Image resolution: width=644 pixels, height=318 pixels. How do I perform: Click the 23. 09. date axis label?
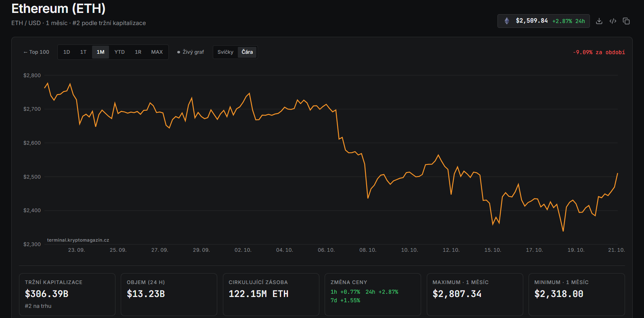point(76,250)
